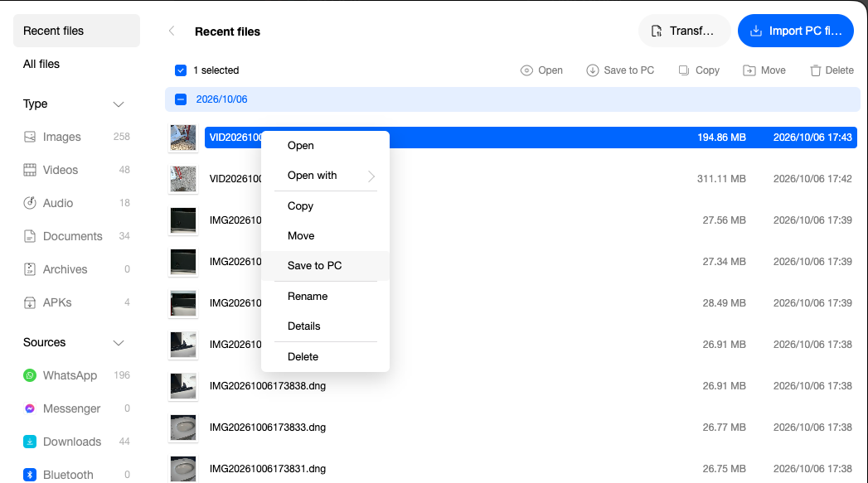Click the download icon beside Save to PC
Image resolution: width=868 pixels, height=483 pixels.
pyautogui.click(x=592, y=70)
